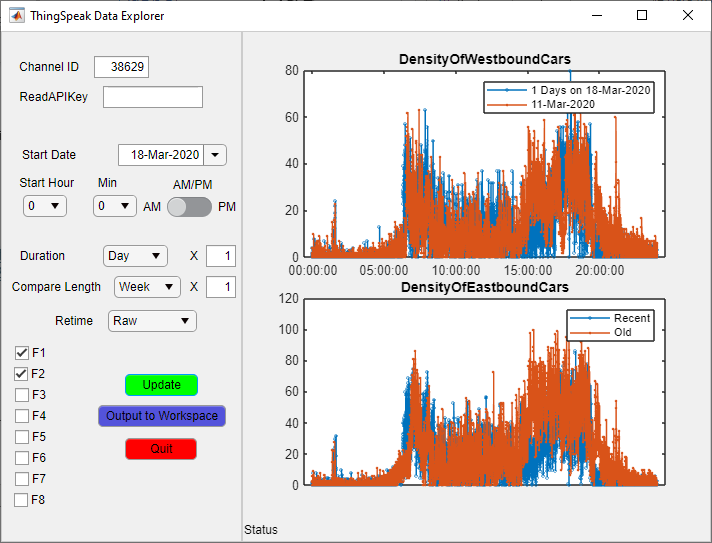Viewport: 712px width, 543px height.
Task: Click the Westbound chart legend box
Action: click(x=568, y=97)
